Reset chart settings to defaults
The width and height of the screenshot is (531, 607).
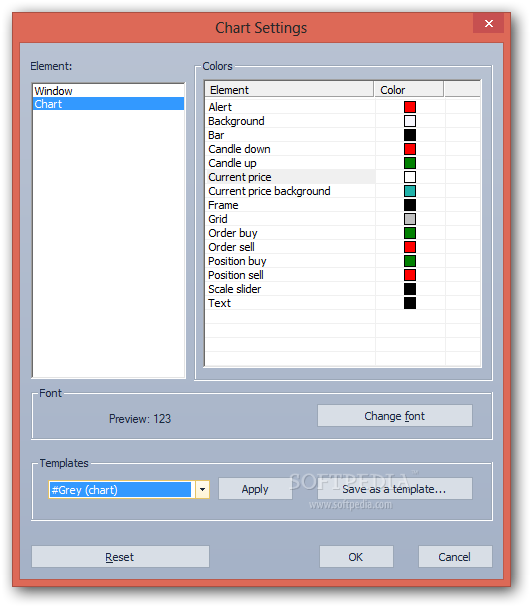coord(120,557)
